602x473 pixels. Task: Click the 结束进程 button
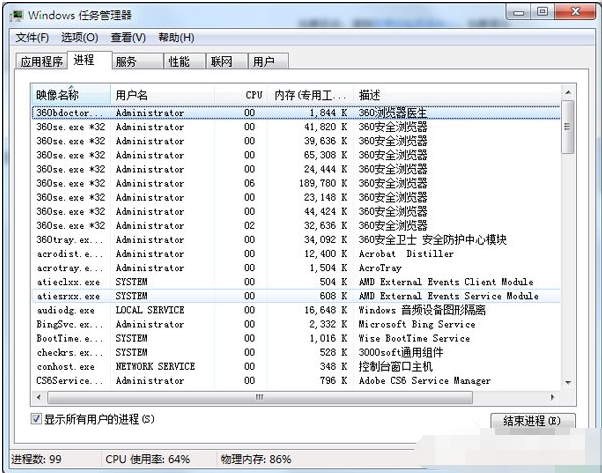(x=533, y=420)
